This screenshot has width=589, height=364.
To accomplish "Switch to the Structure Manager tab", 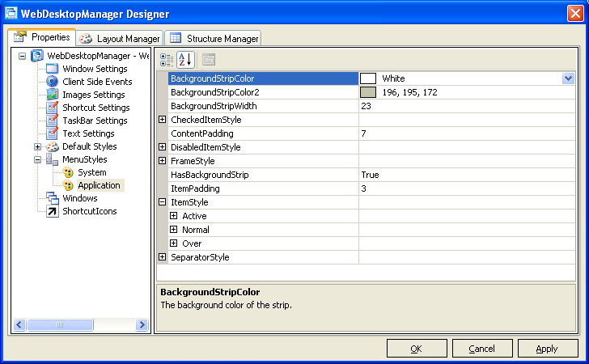I will click(214, 38).
